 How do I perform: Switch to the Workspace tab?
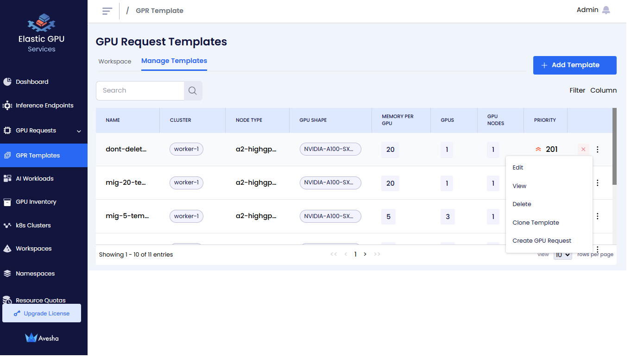115,61
